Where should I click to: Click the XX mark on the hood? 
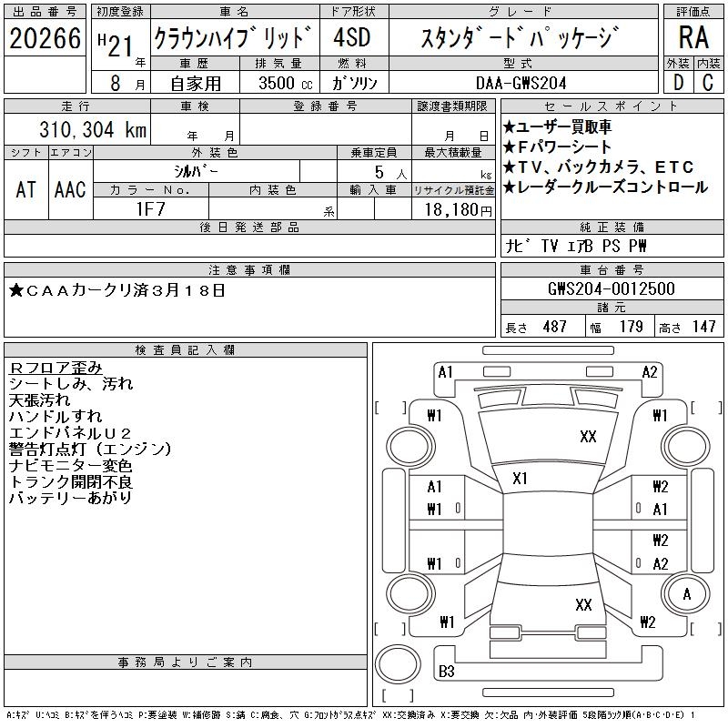(588, 437)
